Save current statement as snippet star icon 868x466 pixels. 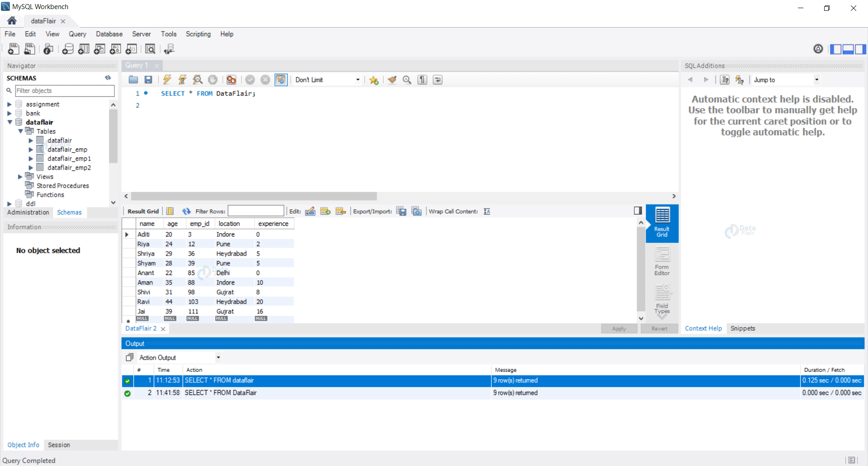[x=374, y=80]
